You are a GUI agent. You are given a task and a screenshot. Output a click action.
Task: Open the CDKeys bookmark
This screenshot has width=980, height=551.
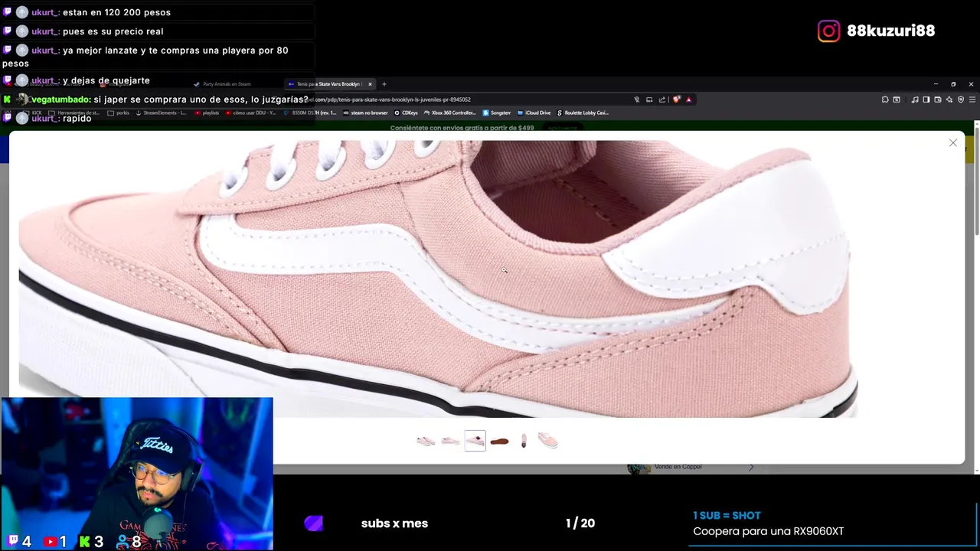pyautogui.click(x=406, y=113)
